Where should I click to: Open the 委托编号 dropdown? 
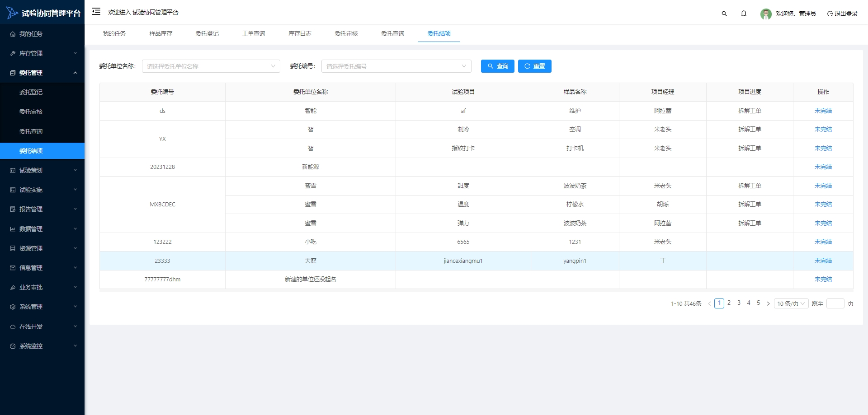tap(396, 66)
